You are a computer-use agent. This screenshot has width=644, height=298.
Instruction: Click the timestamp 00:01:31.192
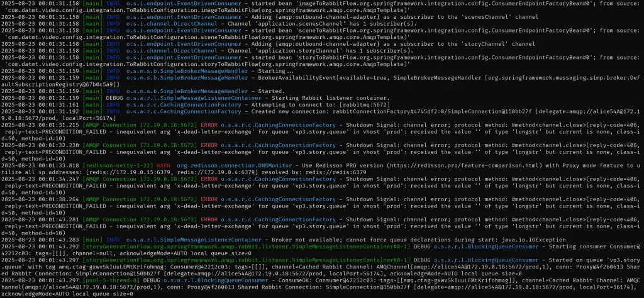click(58, 111)
